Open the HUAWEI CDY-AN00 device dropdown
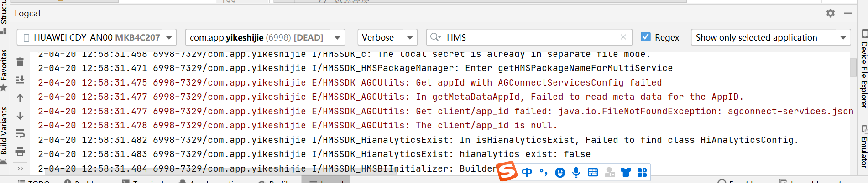The width and height of the screenshot is (868, 183). pos(97,37)
